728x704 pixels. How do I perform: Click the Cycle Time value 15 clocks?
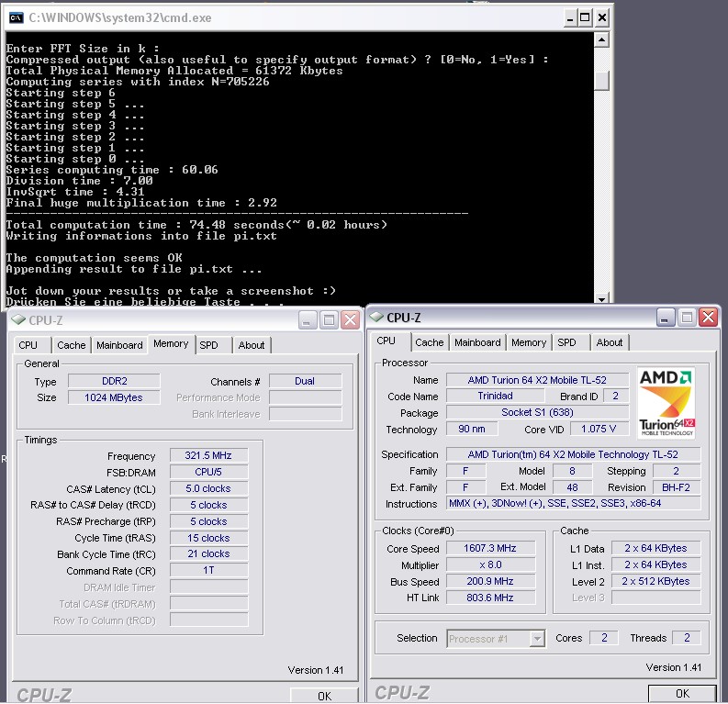pyautogui.click(x=209, y=538)
